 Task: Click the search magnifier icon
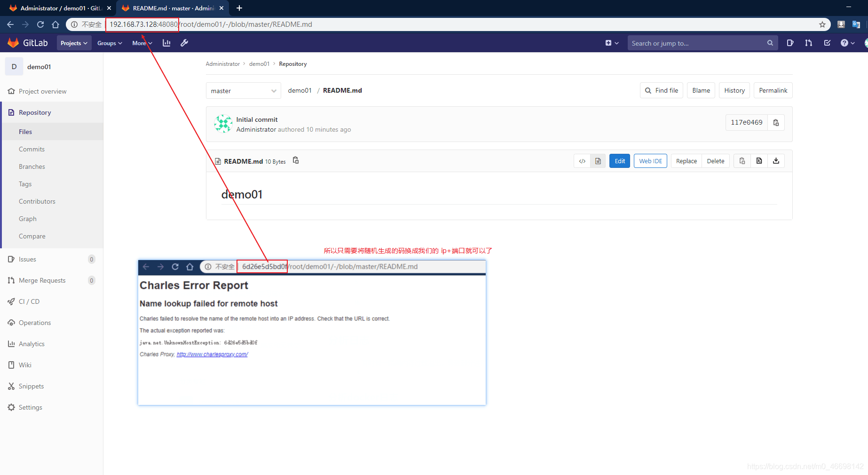click(x=770, y=43)
